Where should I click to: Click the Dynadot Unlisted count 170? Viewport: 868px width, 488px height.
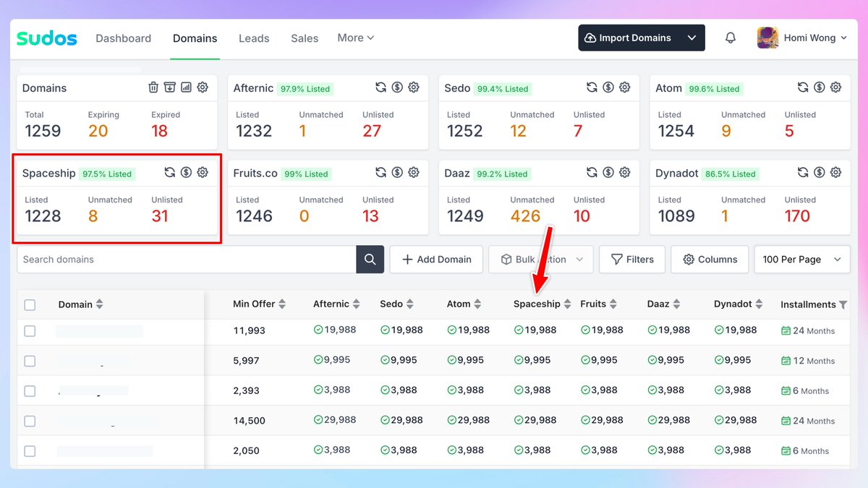(797, 216)
